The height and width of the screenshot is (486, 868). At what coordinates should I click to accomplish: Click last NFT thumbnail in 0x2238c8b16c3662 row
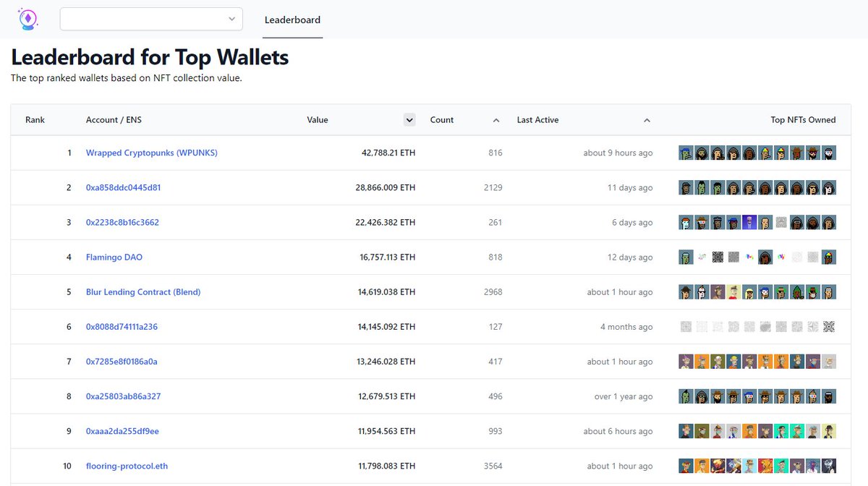pos(829,223)
